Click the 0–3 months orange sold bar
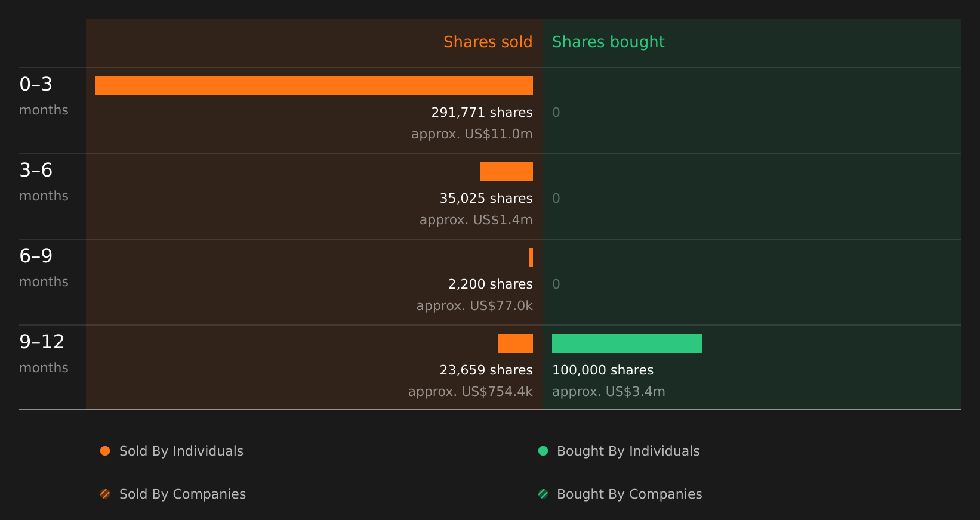Image resolution: width=980 pixels, height=520 pixels. (x=314, y=86)
